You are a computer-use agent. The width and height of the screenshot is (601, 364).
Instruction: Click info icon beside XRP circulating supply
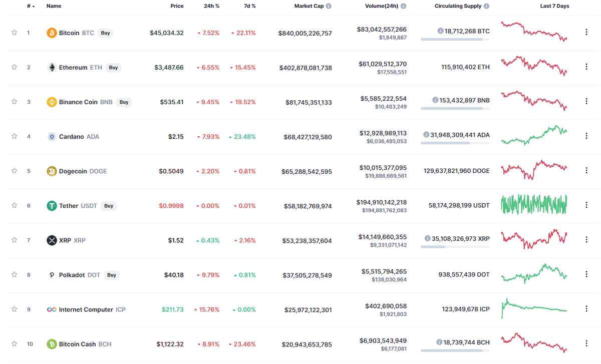click(x=427, y=238)
